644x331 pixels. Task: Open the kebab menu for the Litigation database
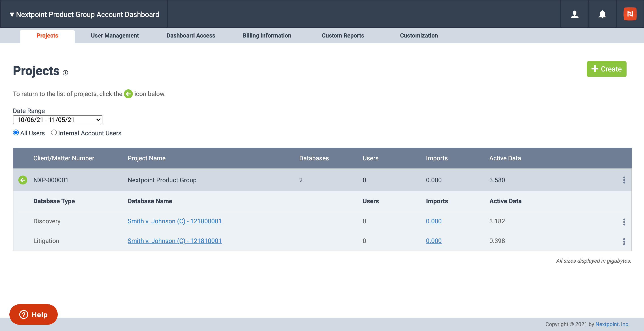(x=624, y=241)
